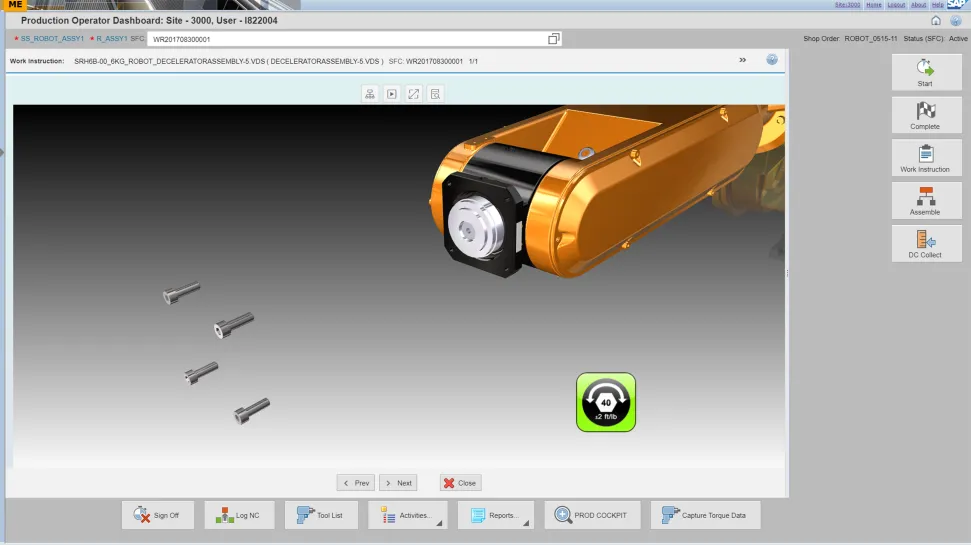Open the Work Instruction panel button
This screenshot has height=545, width=971.
click(925, 159)
